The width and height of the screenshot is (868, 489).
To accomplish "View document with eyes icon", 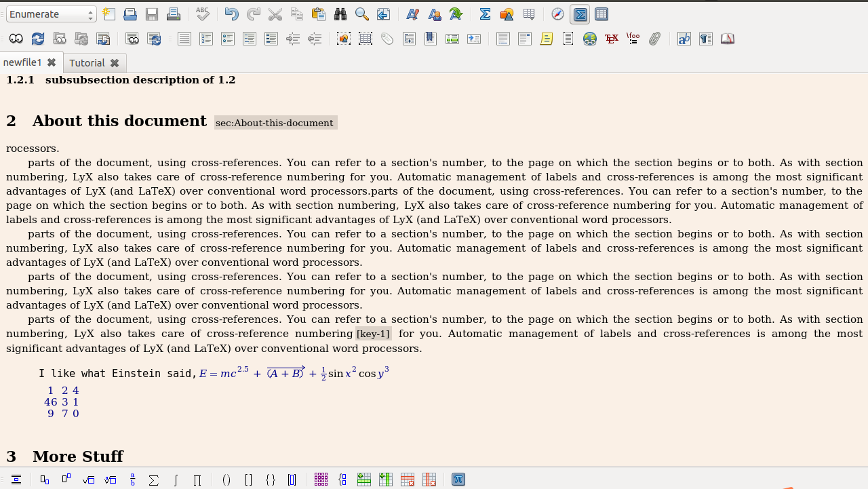I will 16,39.
